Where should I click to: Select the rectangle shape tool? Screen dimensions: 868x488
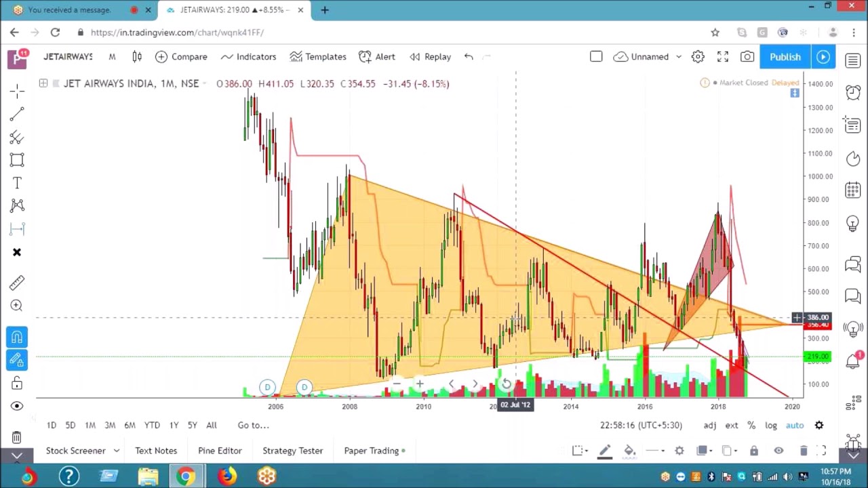tap(17, 160)
